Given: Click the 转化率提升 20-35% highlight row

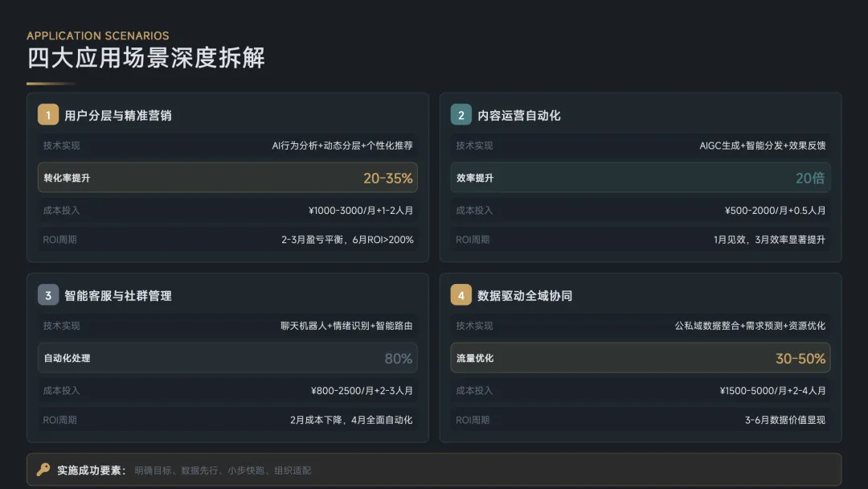Looking at the screenshot, I should (x=227, y=178).
